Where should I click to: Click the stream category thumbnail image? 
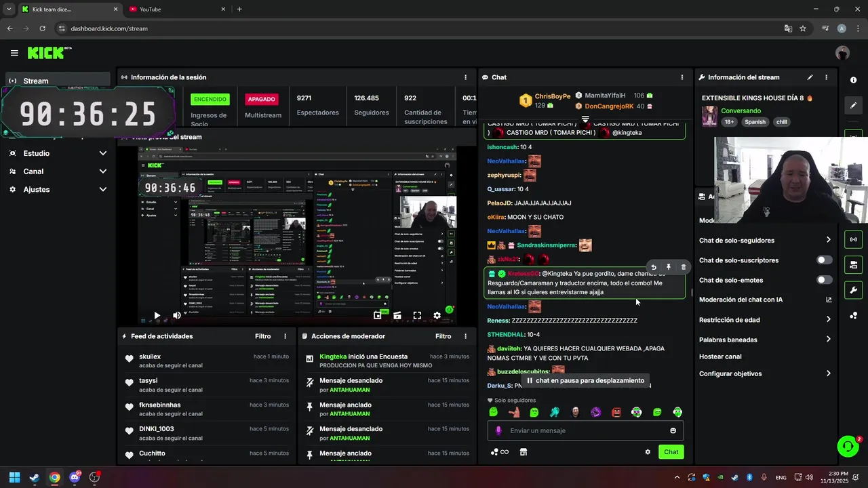click(x=709, y=116)
